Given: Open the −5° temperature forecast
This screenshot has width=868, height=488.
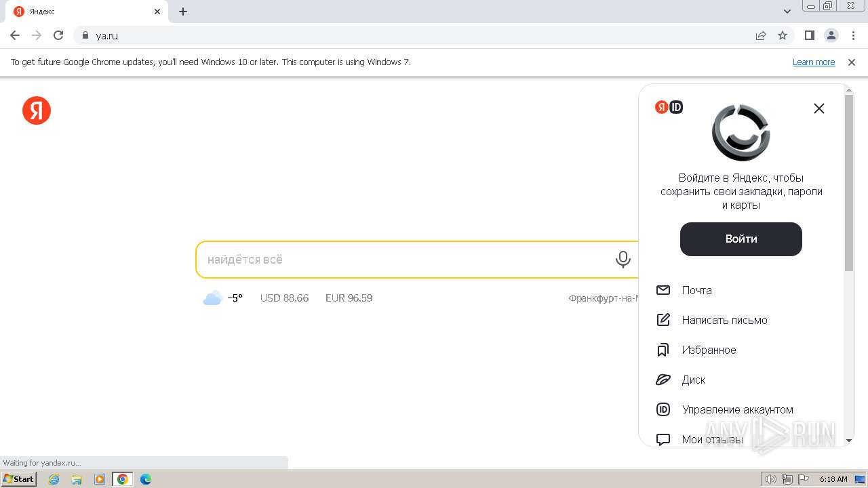Looking at the screenshot, I should click(x=235, y=298).
